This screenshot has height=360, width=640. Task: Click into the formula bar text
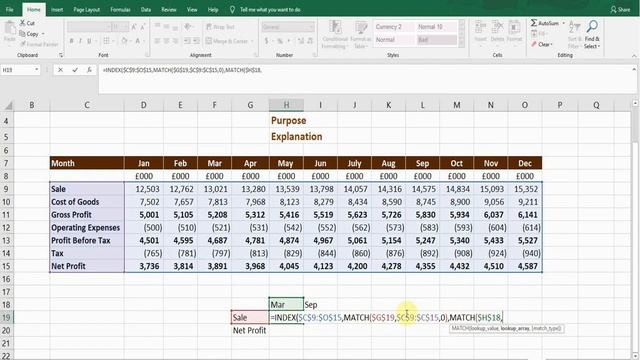[182, 70]
